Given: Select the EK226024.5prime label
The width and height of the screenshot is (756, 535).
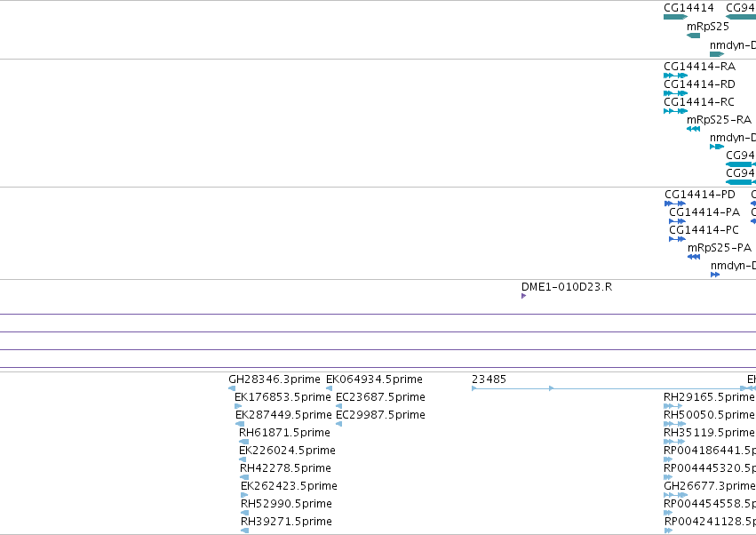Looking at the screenshot, I should (287, 450).
